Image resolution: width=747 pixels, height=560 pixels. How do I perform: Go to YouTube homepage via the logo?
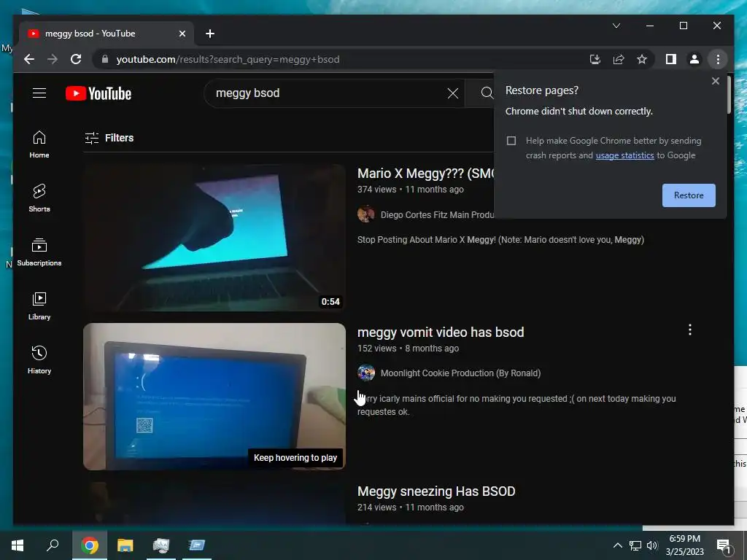[98, 93]
